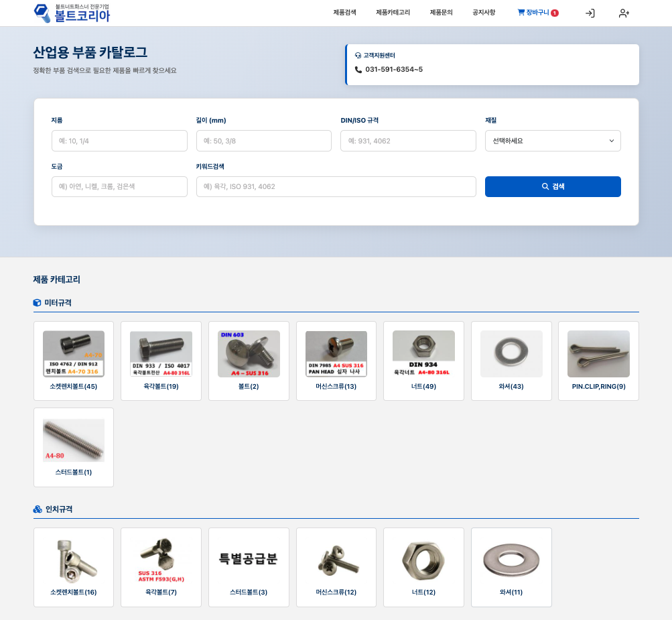Screen dimensions: 672x620
Task: Click the phone icon by 031-591-6354~5
Action: (x=358, y=70)
